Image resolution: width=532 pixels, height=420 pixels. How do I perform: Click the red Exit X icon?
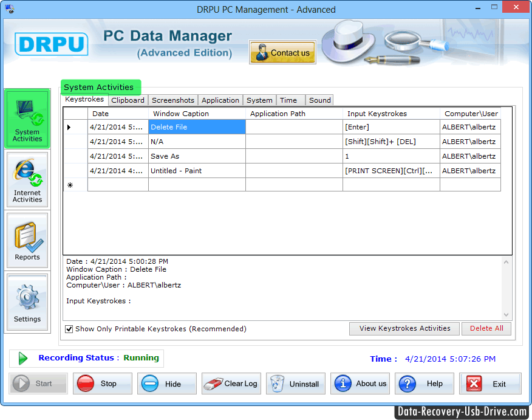[x=474, y=384]
